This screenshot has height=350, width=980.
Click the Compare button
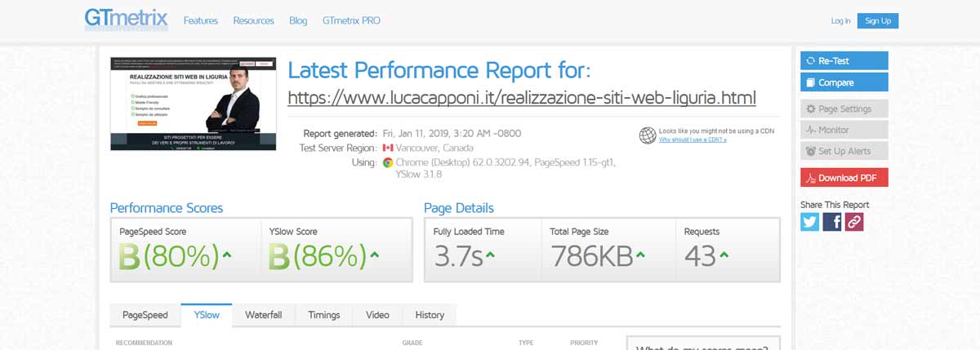(844, 82)
